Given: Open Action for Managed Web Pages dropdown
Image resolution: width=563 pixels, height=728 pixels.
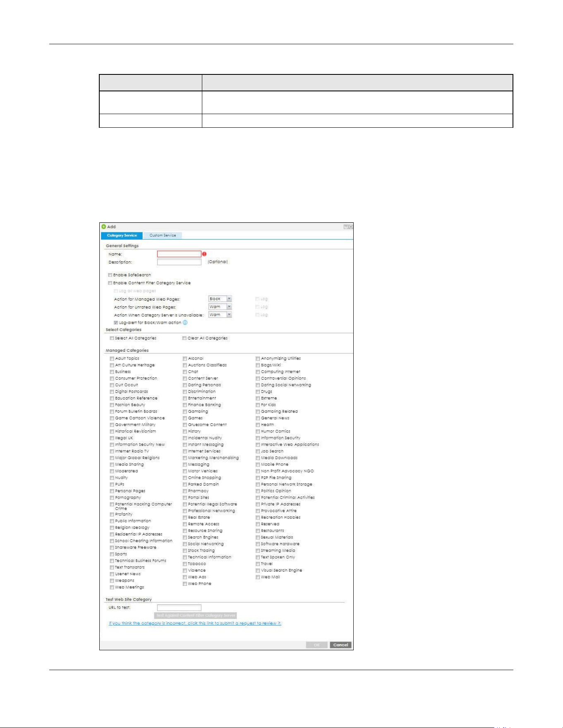Looking at the screenshot, I should tap(220, 298).
